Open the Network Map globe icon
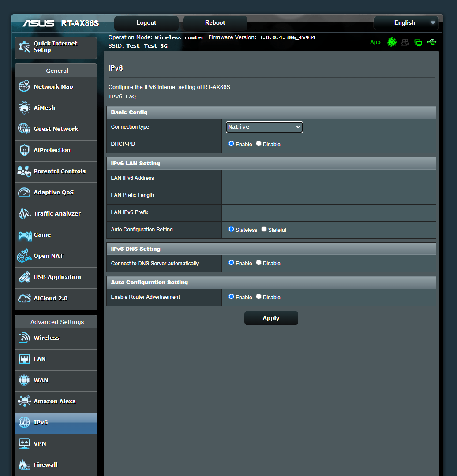Viewport: 457px width, 476px height. pyautogui.click(x=24, y=87)
